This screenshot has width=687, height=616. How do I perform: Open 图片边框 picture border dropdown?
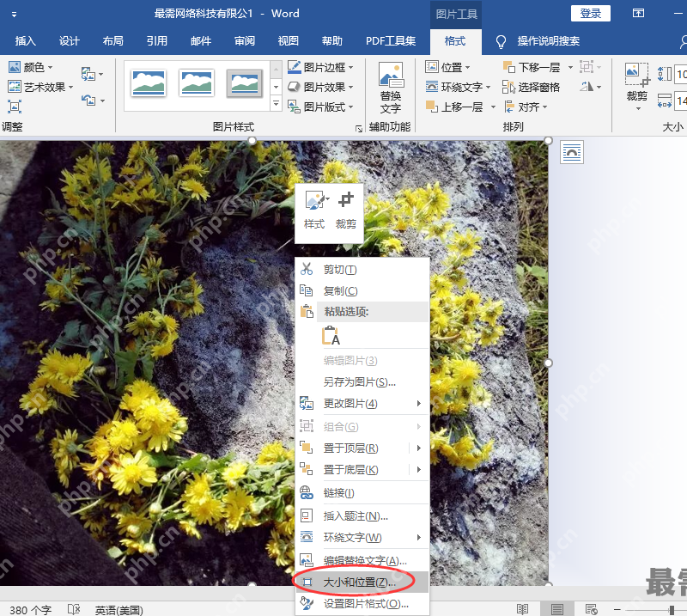pos(320,67)
